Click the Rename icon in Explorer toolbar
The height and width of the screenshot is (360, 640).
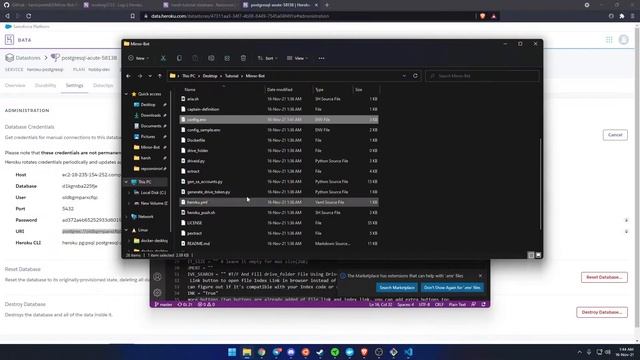[x=211, y=58]
